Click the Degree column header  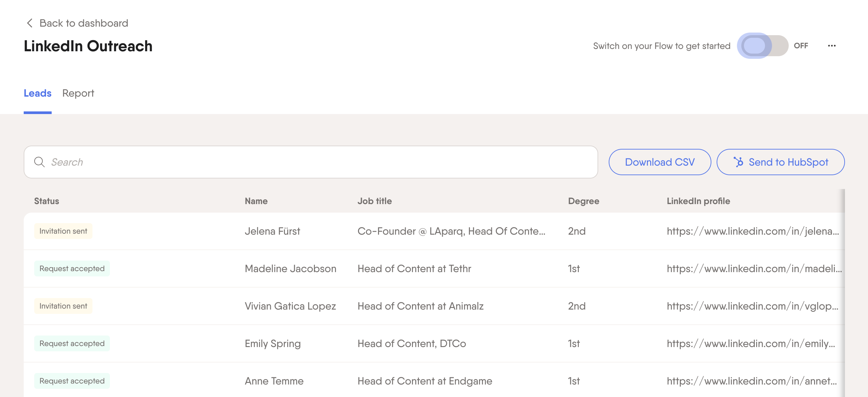click(584, 201)
